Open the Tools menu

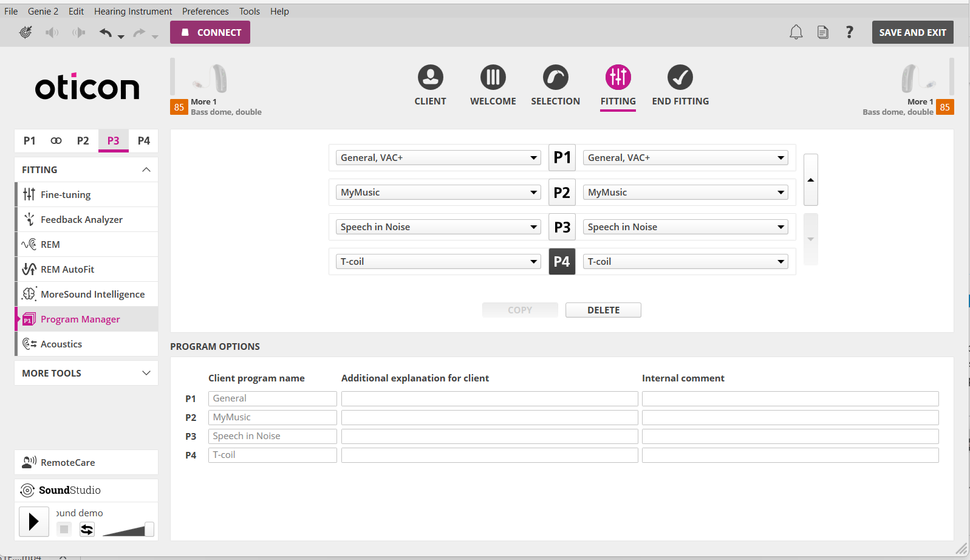(250, 11)
